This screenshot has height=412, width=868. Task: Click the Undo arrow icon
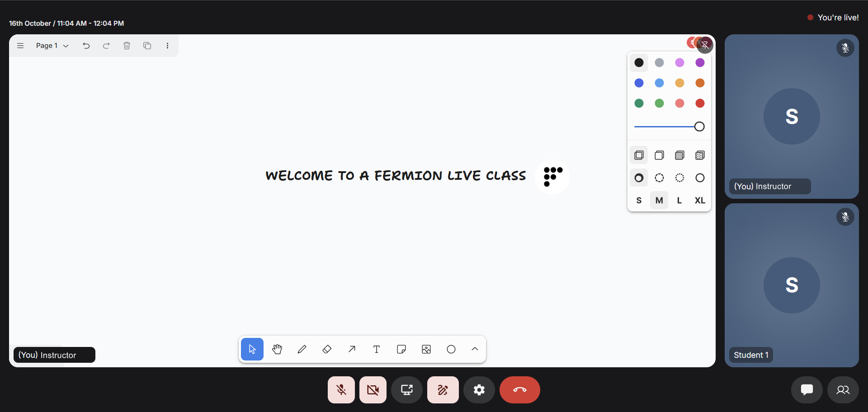[86, 46]
